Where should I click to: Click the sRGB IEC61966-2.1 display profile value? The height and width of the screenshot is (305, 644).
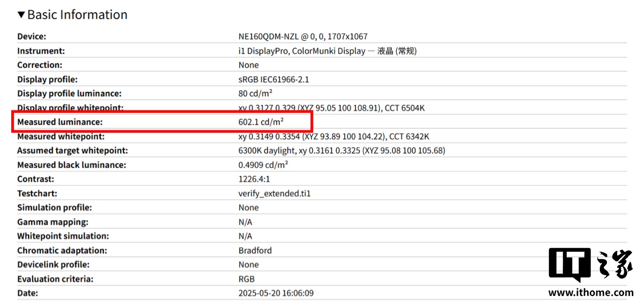coord(274,79)
